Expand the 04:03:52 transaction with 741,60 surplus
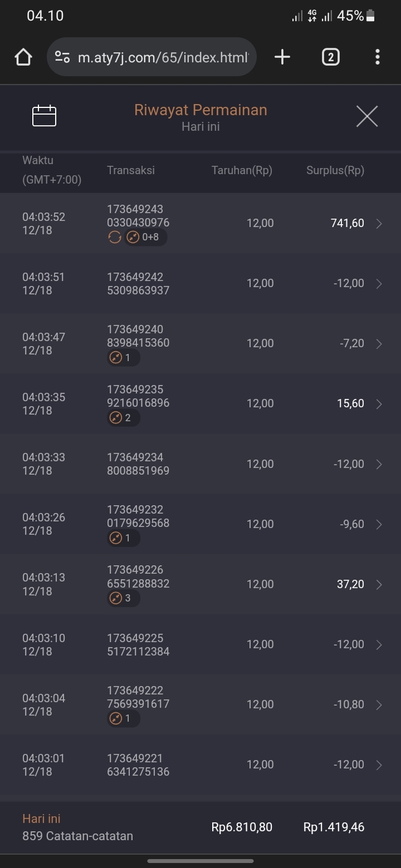The image size is (401, 868). [x=379, y=224]
